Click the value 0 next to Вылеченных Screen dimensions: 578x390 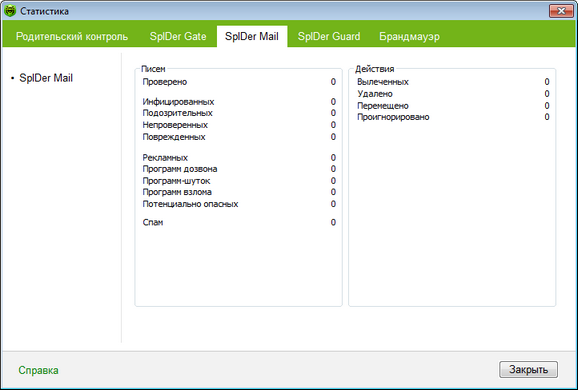click(x=547, y=82)
